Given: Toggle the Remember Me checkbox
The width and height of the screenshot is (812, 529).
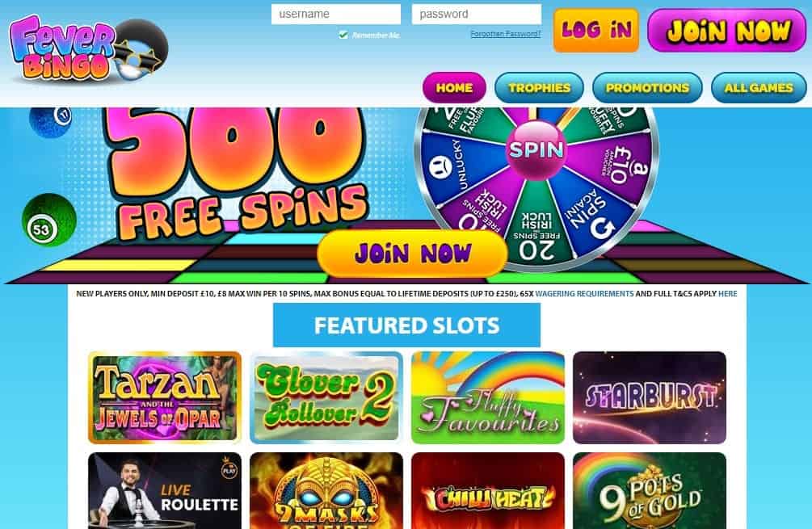Looking at the screenshot, I should click(x=343, y=35).
